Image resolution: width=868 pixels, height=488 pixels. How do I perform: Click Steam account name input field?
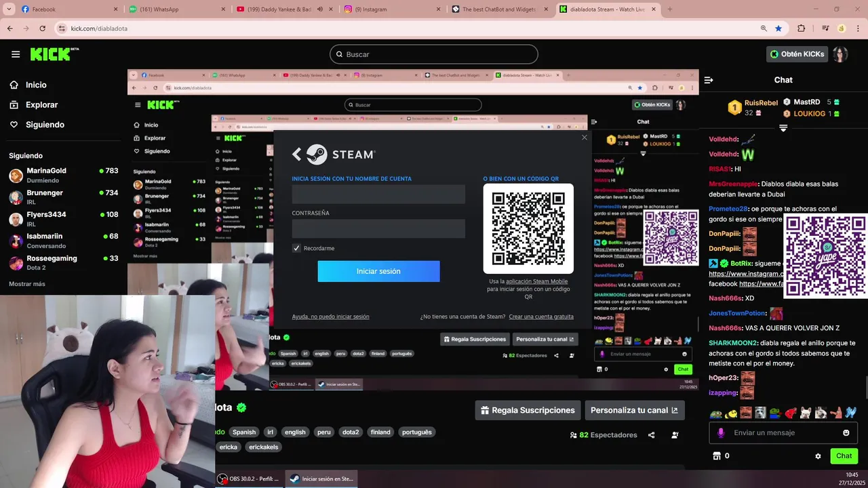pos(378,195)
